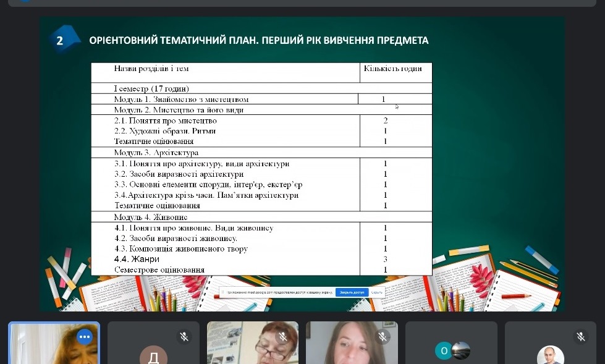Click the row І семестр (17 годин)
This screenshot has width=605, height=364.
pyautogui.click(x=261, y=88)
